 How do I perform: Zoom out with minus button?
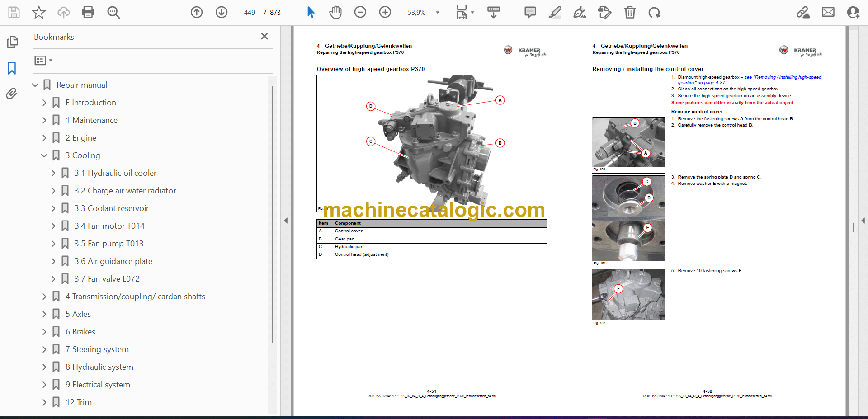(360, 12)
